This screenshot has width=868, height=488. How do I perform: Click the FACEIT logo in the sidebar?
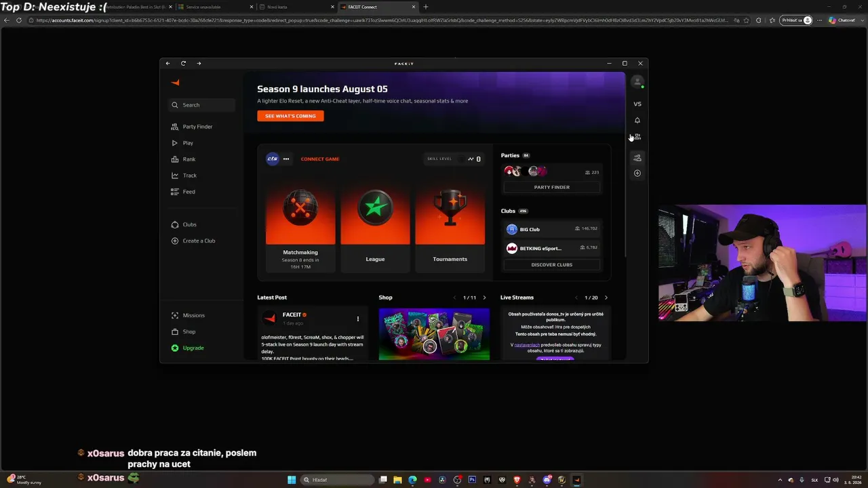[176, 83]
